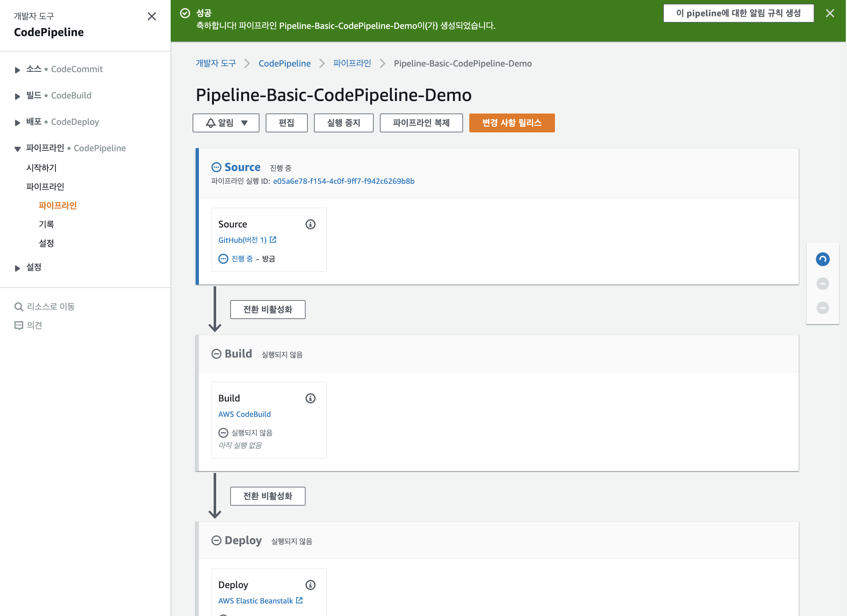This screenshot has width=847, height=616.
Task: Click the 아직 실행 없음 text in Build card
Action: click(240, 445)
